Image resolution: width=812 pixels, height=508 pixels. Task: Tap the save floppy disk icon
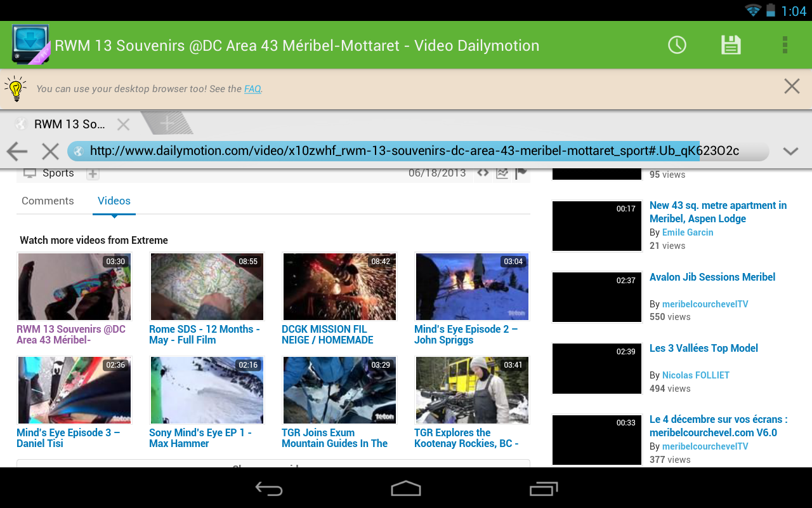[731, 45]
